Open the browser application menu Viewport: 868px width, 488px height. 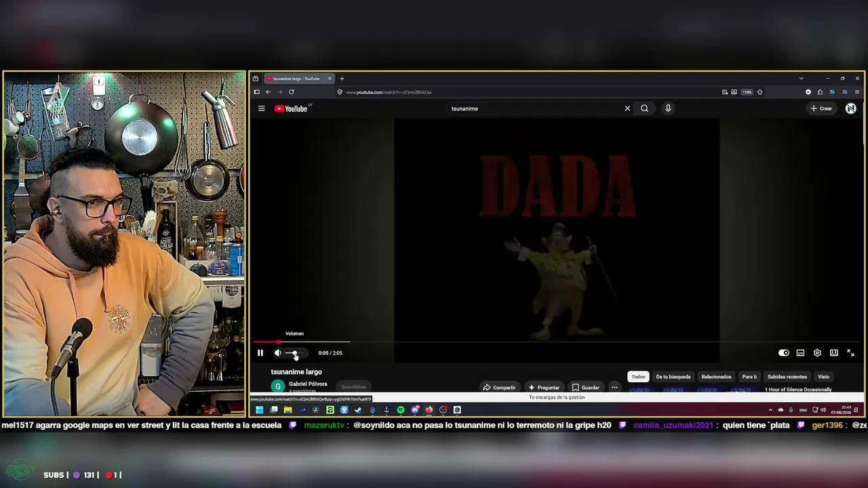click(x=857, y=92)
